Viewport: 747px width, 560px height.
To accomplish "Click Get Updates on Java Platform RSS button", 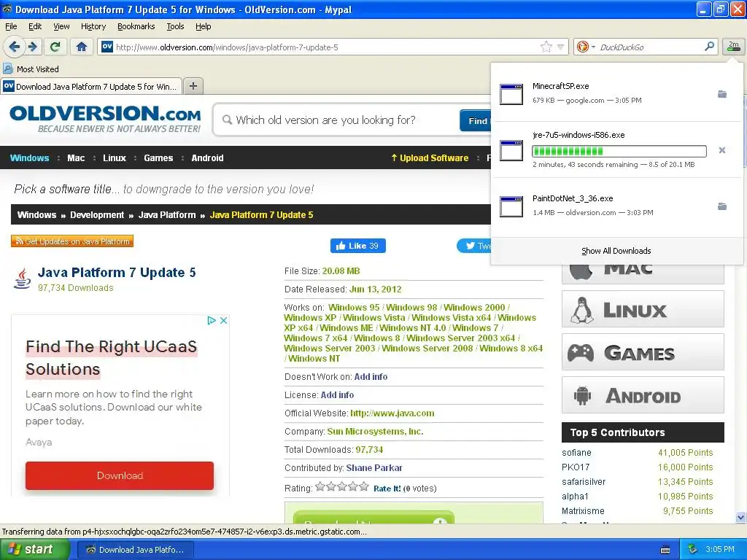I will pos(72,241).
